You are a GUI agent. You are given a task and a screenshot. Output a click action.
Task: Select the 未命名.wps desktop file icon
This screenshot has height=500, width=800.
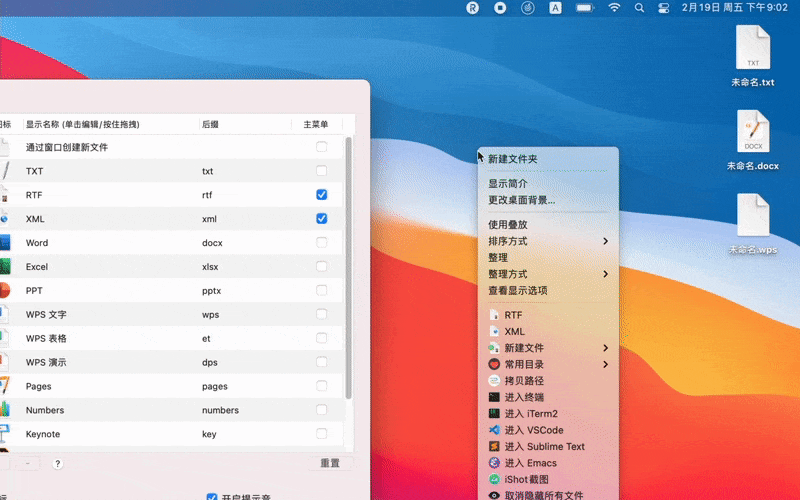point(753,214)
